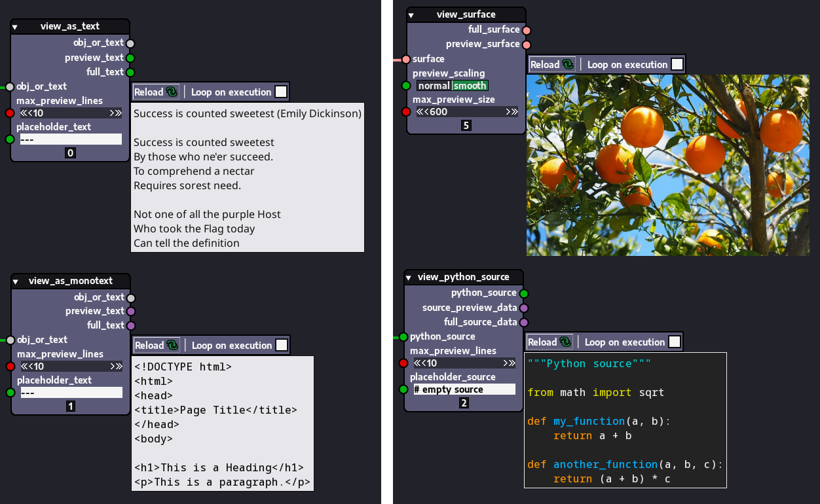
Task: Click the preview_text output port on view_as_text
Action: click(130, 57)
